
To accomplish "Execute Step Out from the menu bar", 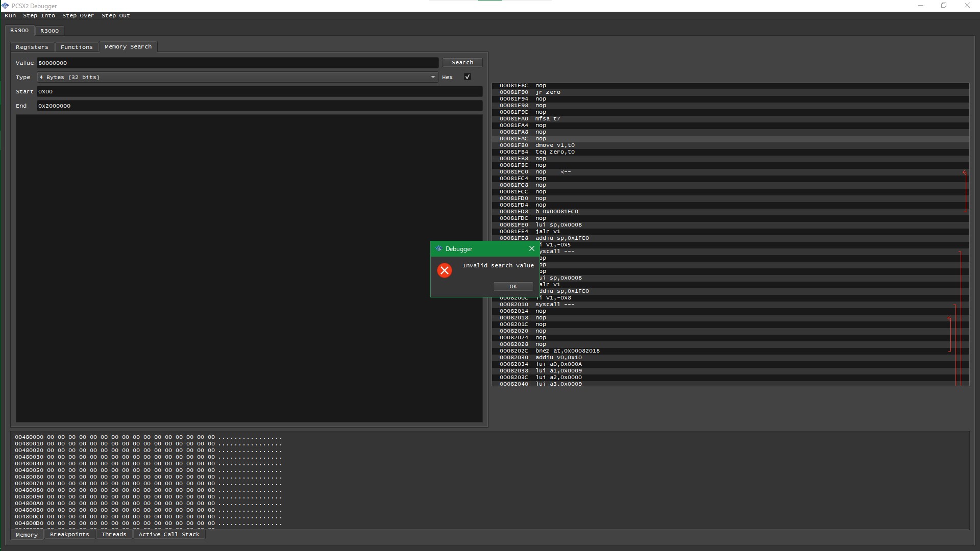I will [115, 15].
